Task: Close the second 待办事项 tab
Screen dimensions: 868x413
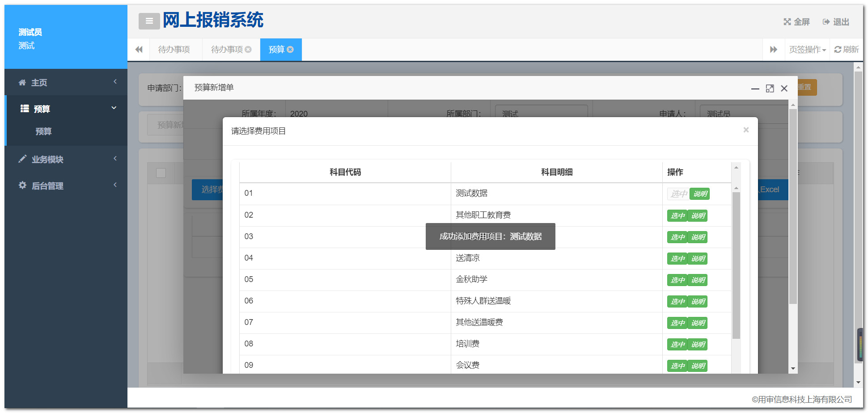Action: [248, 50]
